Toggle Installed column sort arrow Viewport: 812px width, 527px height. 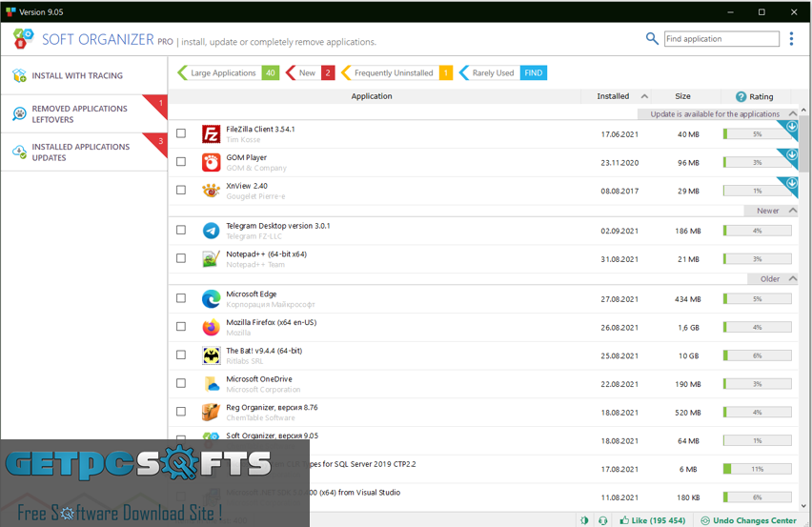644,96
